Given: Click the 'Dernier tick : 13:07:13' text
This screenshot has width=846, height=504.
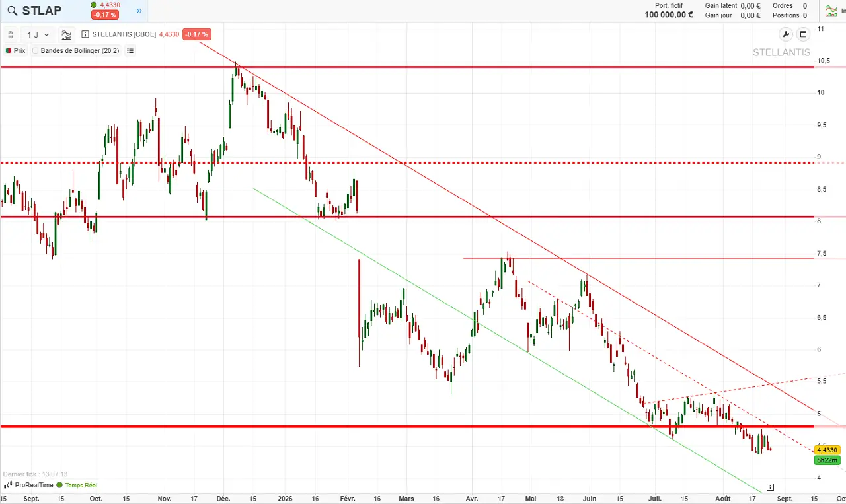Looking at the screenshot, I should click(35, 474).
